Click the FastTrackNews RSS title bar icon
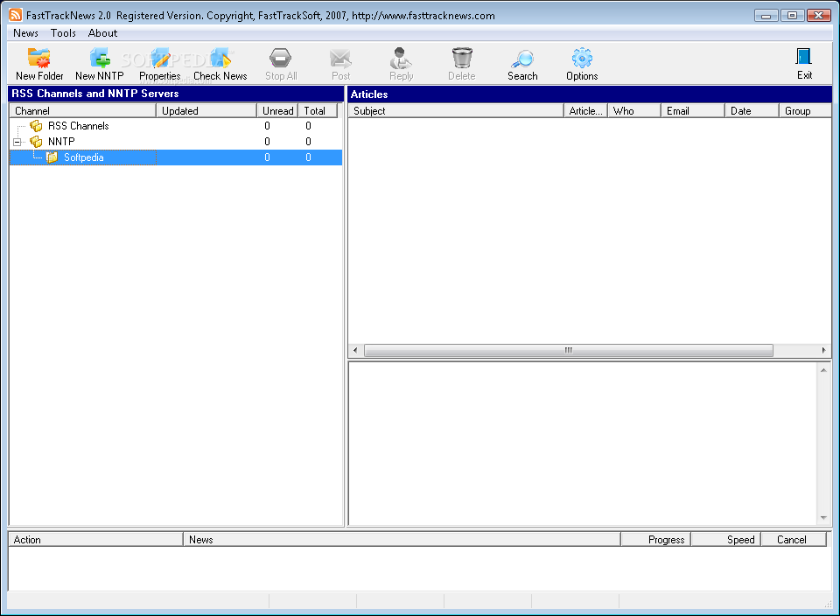 click(x=16, y=15)
